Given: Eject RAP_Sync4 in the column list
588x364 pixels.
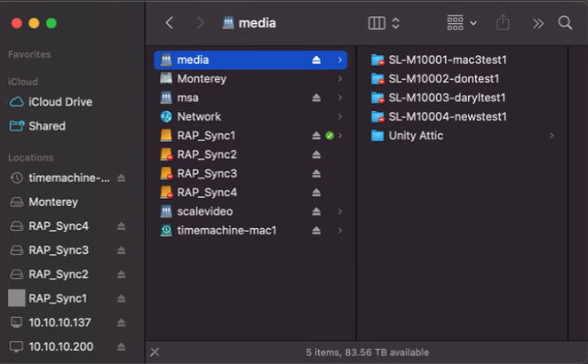Looking at the screenshot, I should click(x=316, y=193).
